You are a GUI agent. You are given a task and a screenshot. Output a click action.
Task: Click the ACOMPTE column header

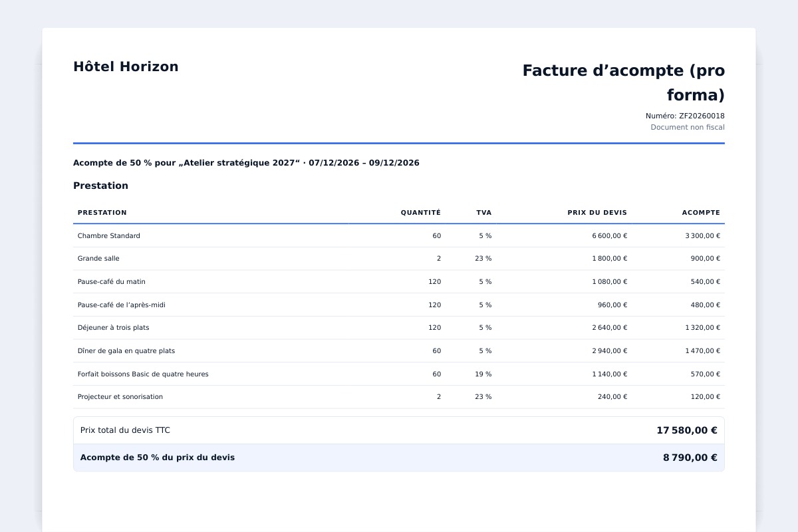701,213
